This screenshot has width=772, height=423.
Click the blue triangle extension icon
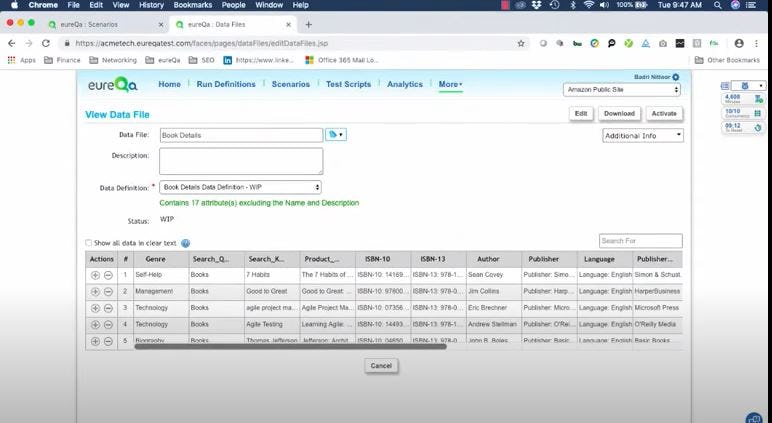tap(645, 44)
